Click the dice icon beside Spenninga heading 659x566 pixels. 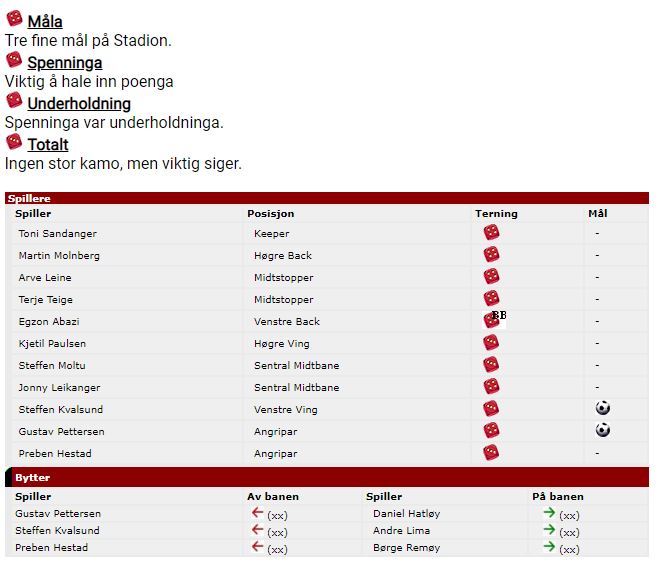coord(14,60)
